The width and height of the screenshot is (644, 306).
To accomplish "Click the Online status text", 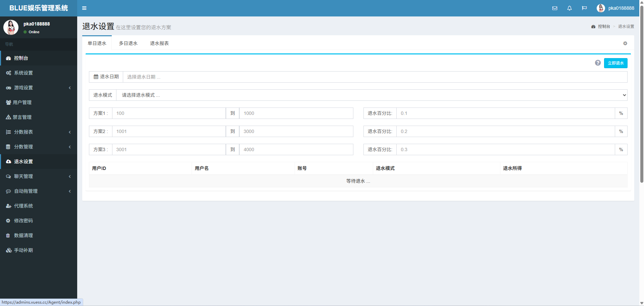I will [34, 32].
